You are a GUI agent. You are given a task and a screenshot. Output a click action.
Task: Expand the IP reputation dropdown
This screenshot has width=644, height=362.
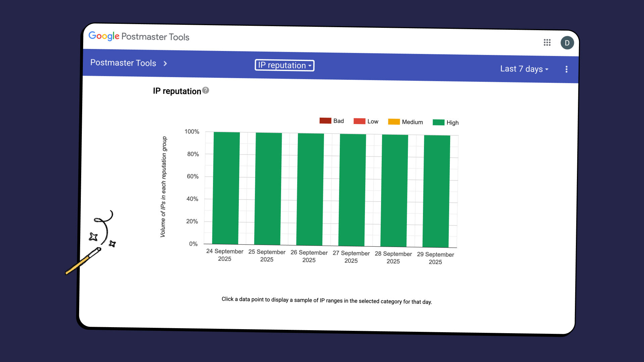pos(284,65)
